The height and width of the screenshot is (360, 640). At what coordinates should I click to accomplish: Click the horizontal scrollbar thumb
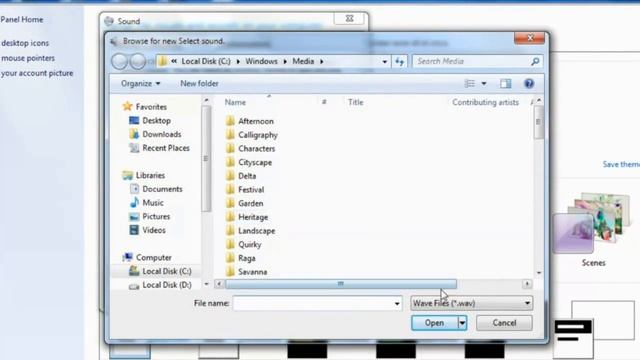point(341,284)
